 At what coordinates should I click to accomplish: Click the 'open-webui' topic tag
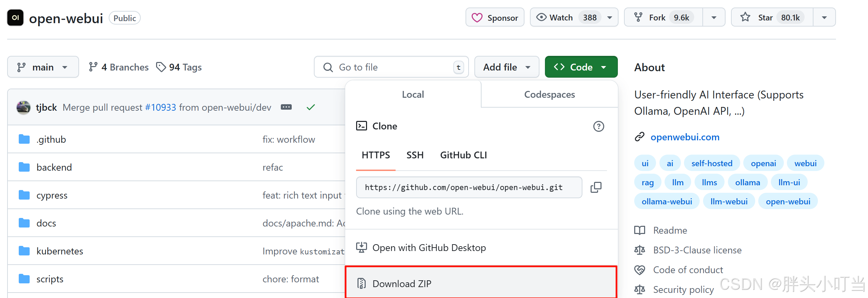(788, 201)
